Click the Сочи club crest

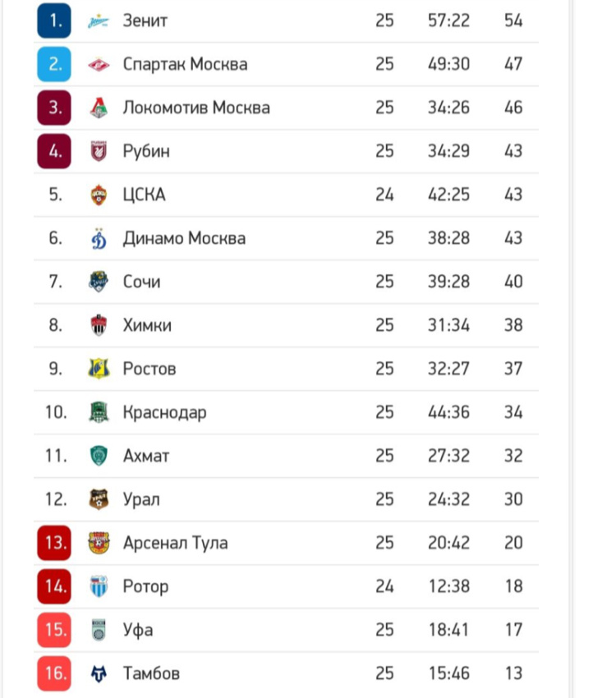click(x=99, y=282)
